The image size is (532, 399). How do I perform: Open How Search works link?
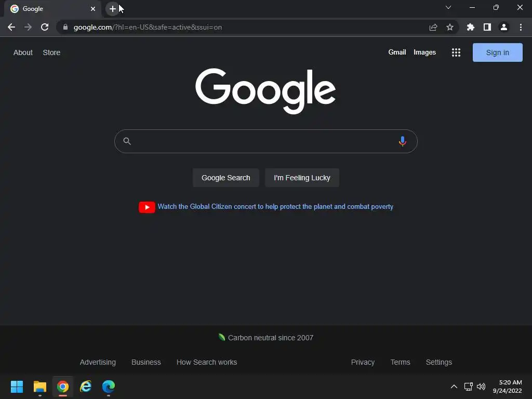[x=207, y=362]
